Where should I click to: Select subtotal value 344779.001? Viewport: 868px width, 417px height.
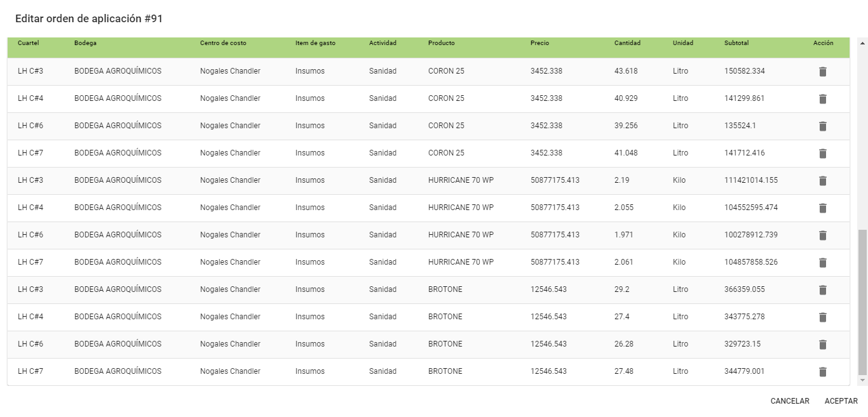click(745, 371)
